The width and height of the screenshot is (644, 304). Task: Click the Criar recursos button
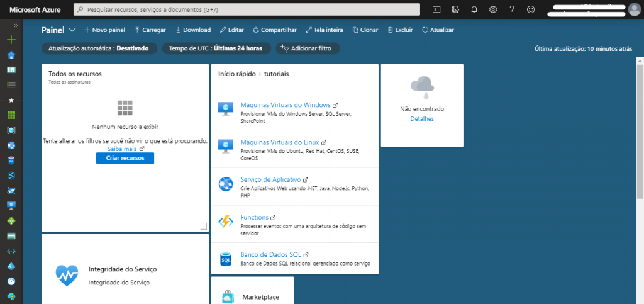125,159
